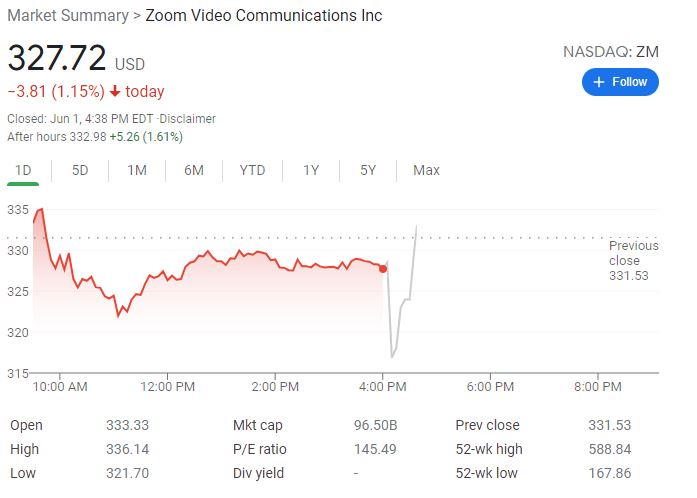Click the Mkt cap 96.50B value
Viewport: 697px width, 498px height.
point(375,425)
